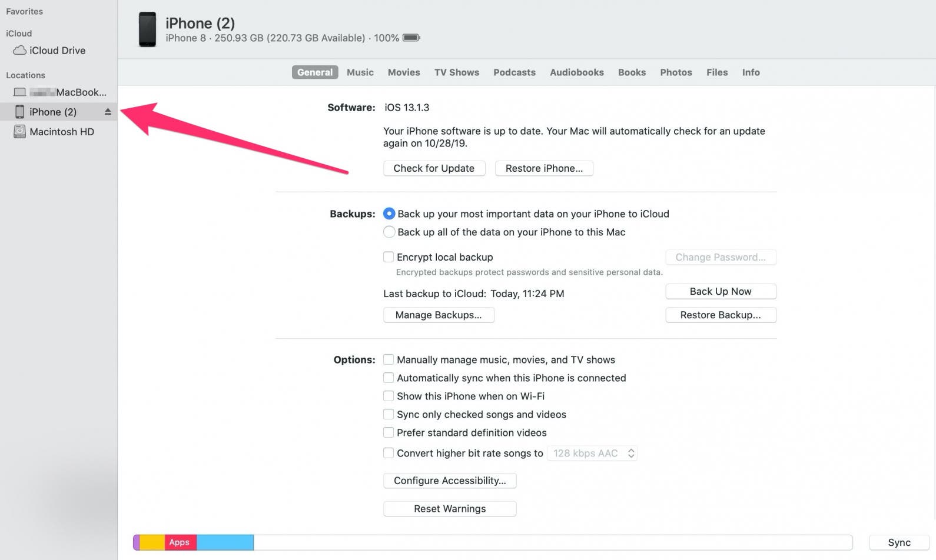Click the empty free-space portion of storage bar

(553, 542)
